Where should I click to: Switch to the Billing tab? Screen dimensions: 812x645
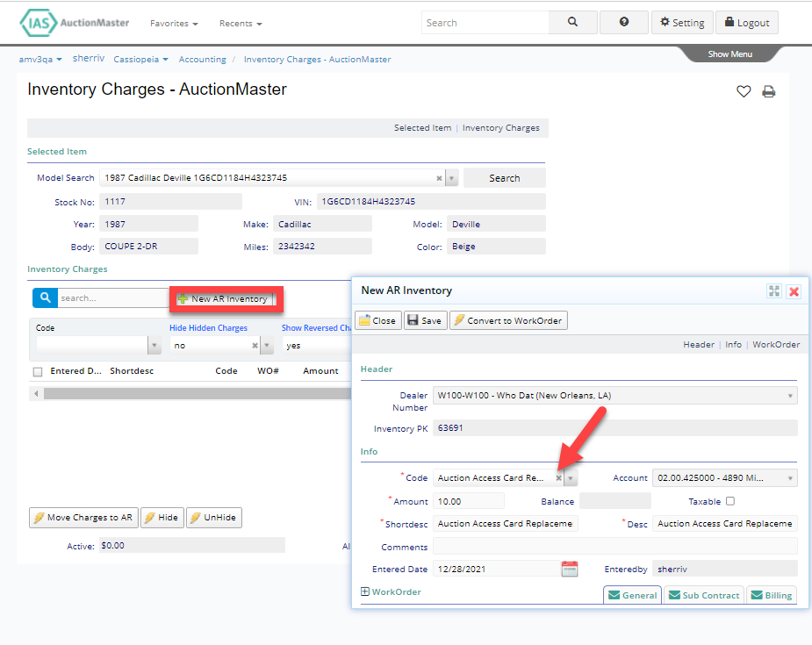pos(772,595)
